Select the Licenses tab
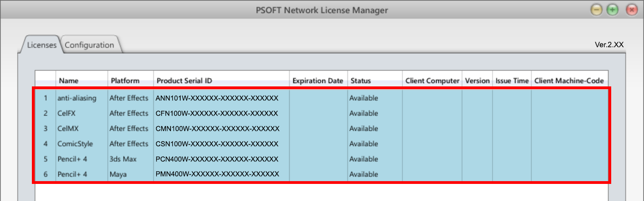The width and height of the screenshot is (644, 201). click(x=42, y=45)
